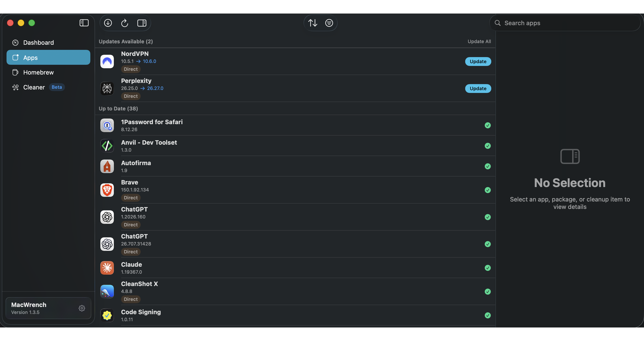Click the Autofirma up-to-date checkmark
Screen dimensions: 644x341
coord(488,166)
